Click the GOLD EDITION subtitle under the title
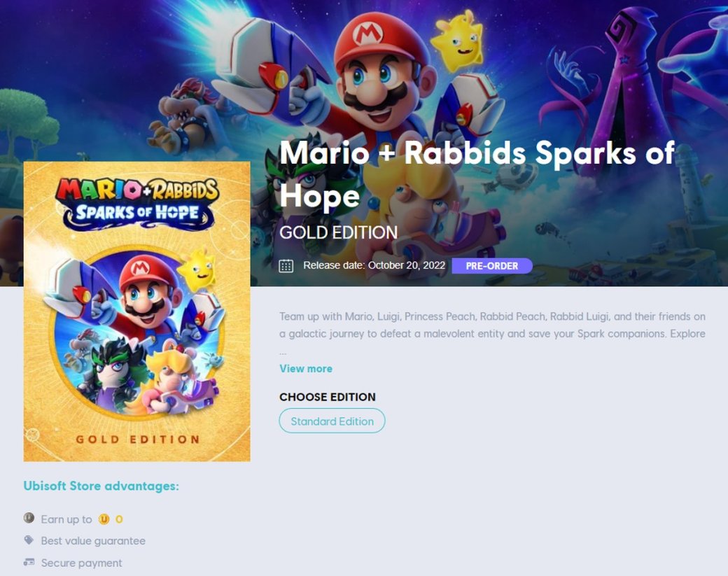This screenshot has height=576, width=728. pos(339,232)
